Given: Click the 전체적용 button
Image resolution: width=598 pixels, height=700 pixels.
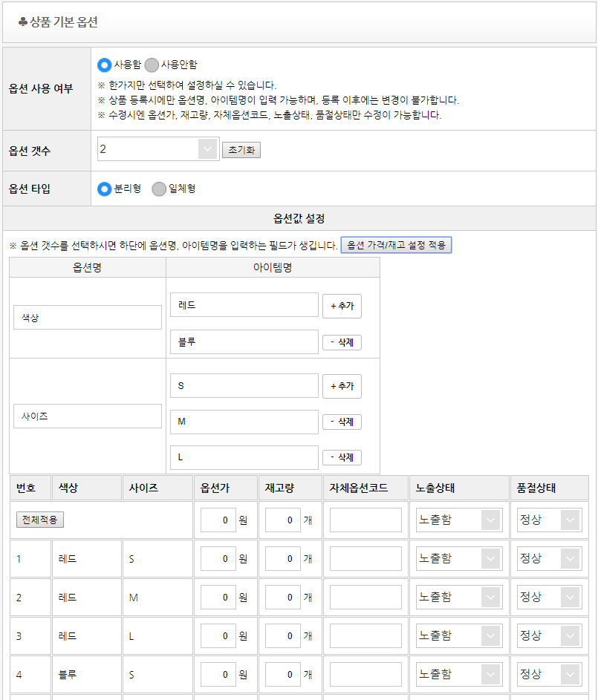Looking at the screenshot, I should pos(40,520).
